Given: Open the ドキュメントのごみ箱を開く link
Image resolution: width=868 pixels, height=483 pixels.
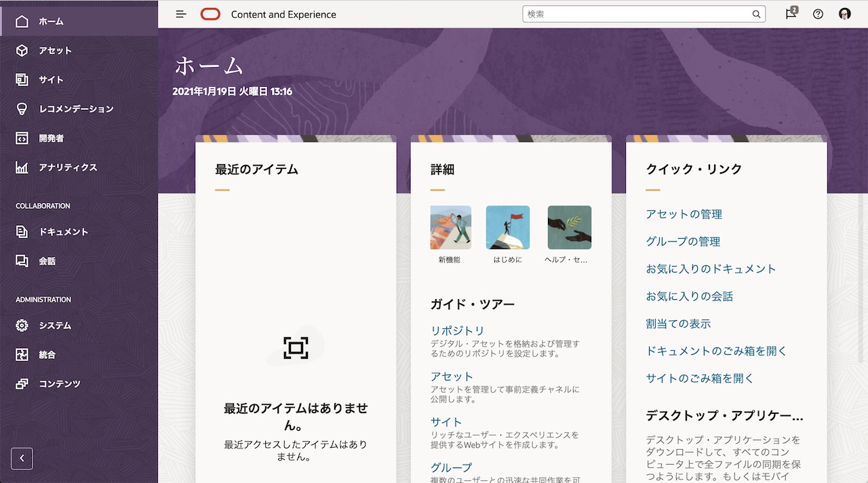Looking at the screenshot, I should 716,351.
